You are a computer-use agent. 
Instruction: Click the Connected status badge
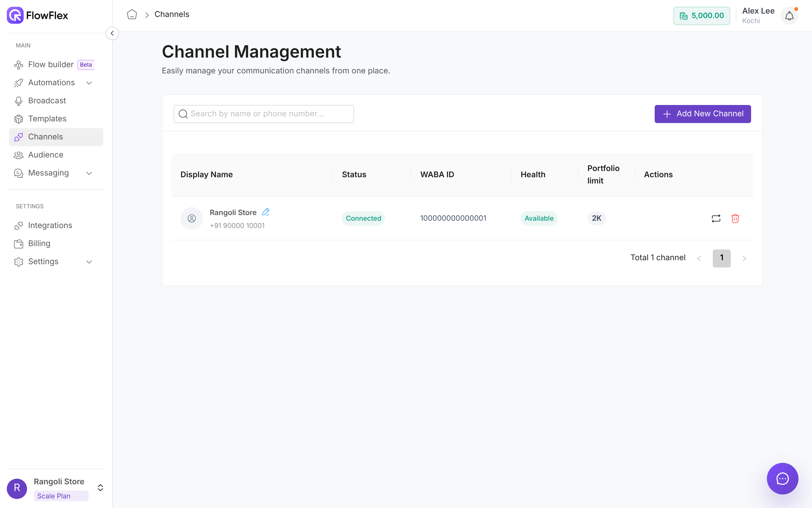(363, 218)
